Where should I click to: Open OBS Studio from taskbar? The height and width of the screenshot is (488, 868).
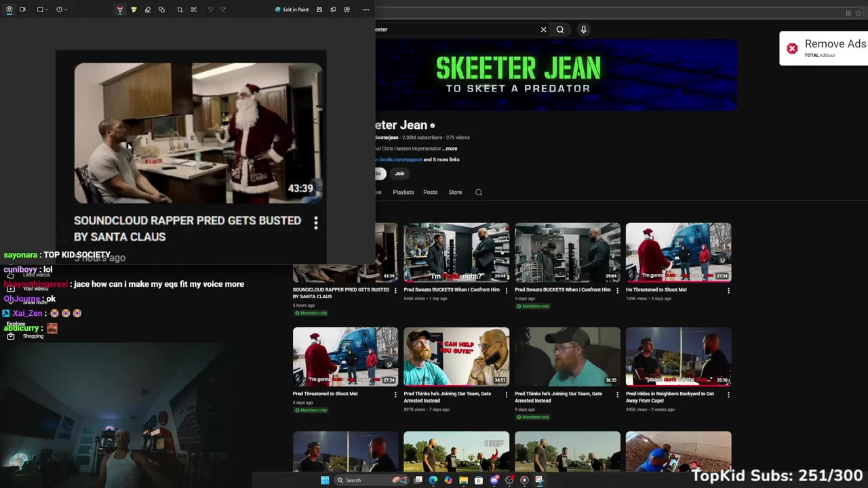(x=509, y=480)
